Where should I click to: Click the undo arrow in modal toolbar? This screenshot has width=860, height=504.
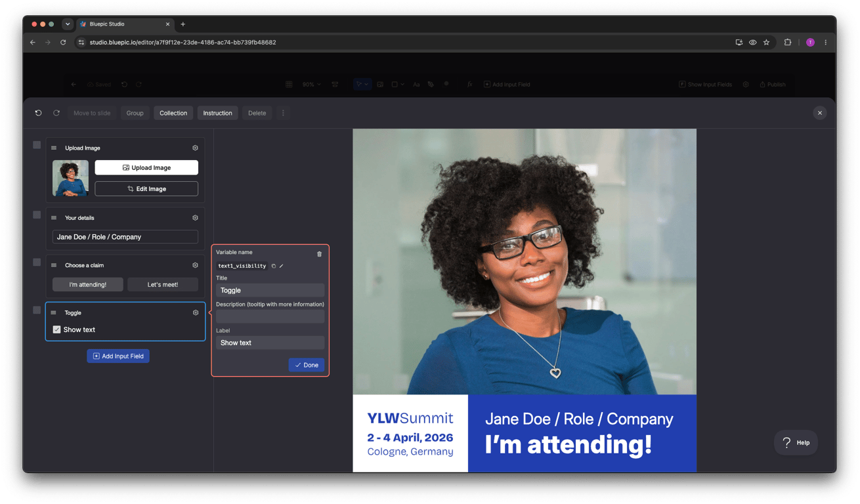coord(38,113)
